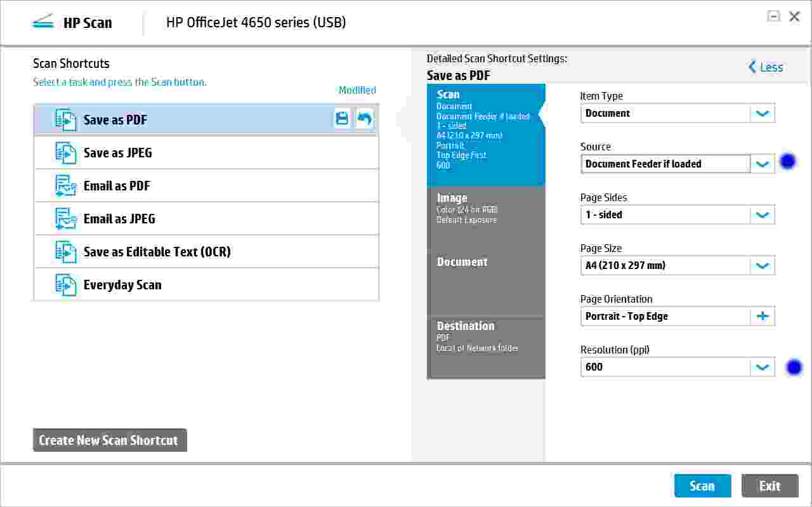Open the Item Type dropdown
The image size is (812, 507).
[763, 113]
